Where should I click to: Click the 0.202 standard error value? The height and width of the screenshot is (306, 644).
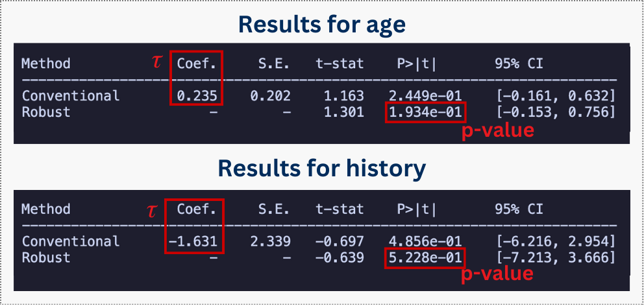(270, 96)
